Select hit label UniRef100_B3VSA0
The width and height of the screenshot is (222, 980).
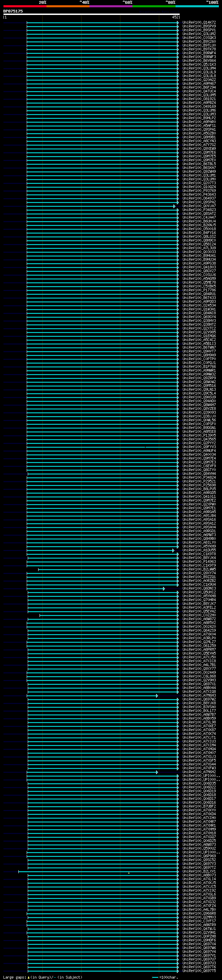point(199,707)
